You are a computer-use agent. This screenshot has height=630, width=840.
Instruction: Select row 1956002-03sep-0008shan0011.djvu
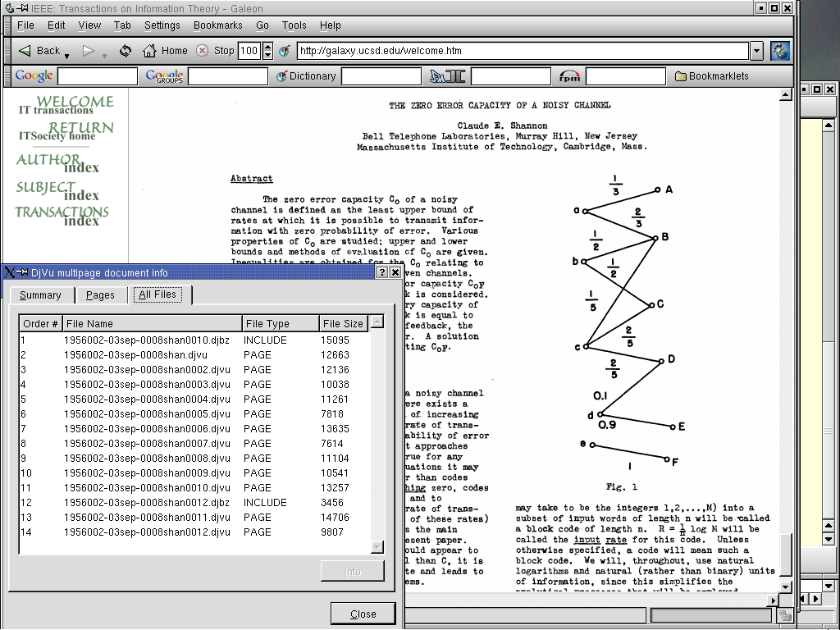[194, 518]
